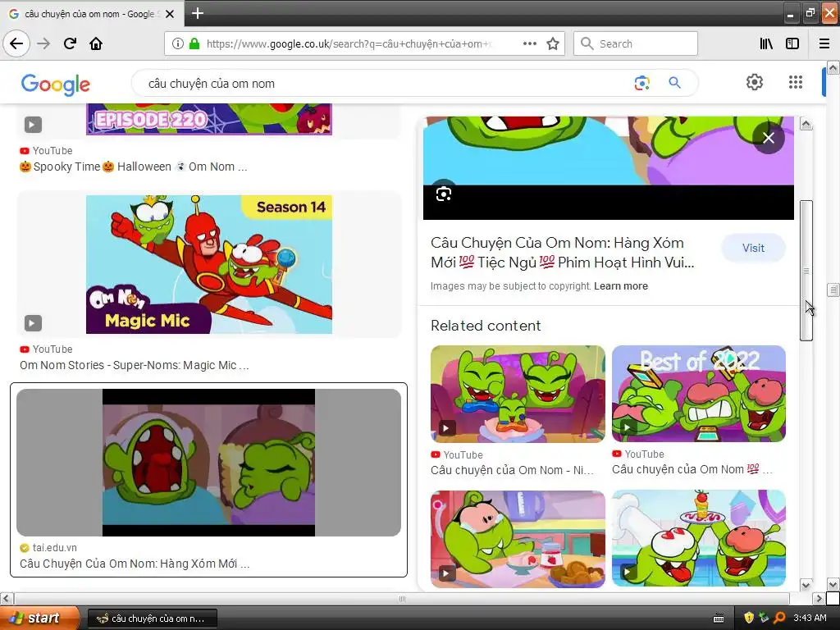This screenshot has height=630, width=840.
Task: Click related caption 'Câu chuyện của Om Nom 💯'
Action: [692, 469]
